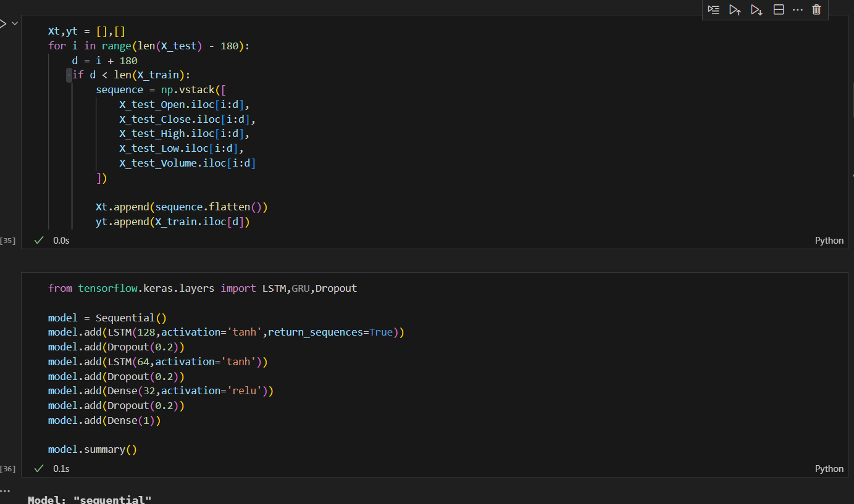Click the 0.1s execution time
This screenshot has height=504, width=854.
[61, 468]
